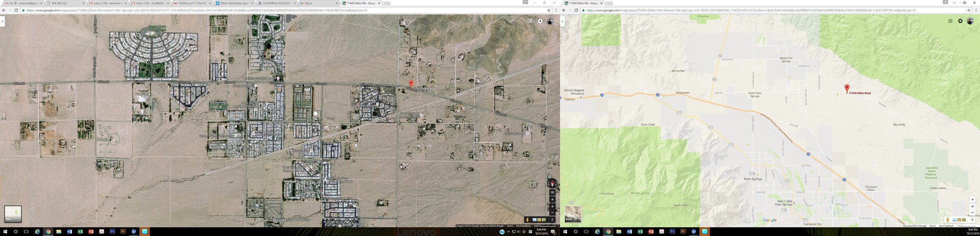Switch to Map view using bottom-left thumbnail

13,214
